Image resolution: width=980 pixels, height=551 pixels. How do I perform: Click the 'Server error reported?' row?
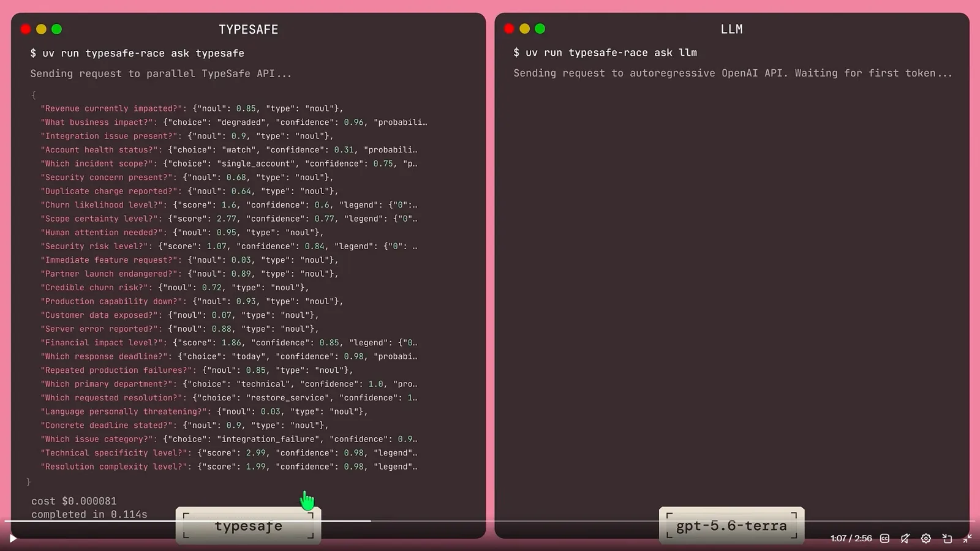click(x=179, y=329)
